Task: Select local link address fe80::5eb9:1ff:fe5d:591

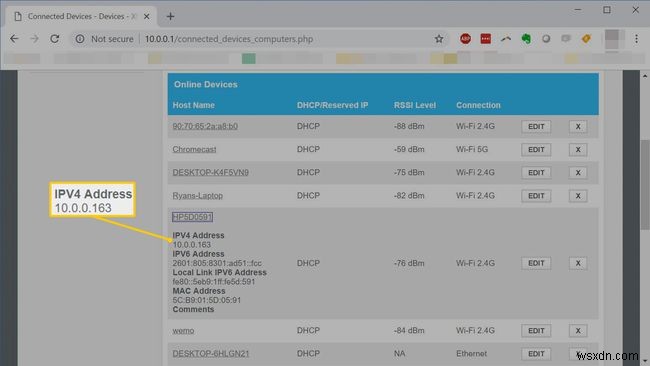Action: pyautogui.click(x=213, y=281)
